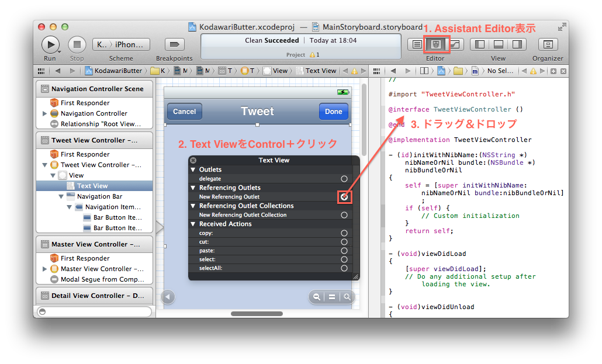Zoom out the storyboard canvas
This screenshot has width=602, height=364.
[317, 297]
